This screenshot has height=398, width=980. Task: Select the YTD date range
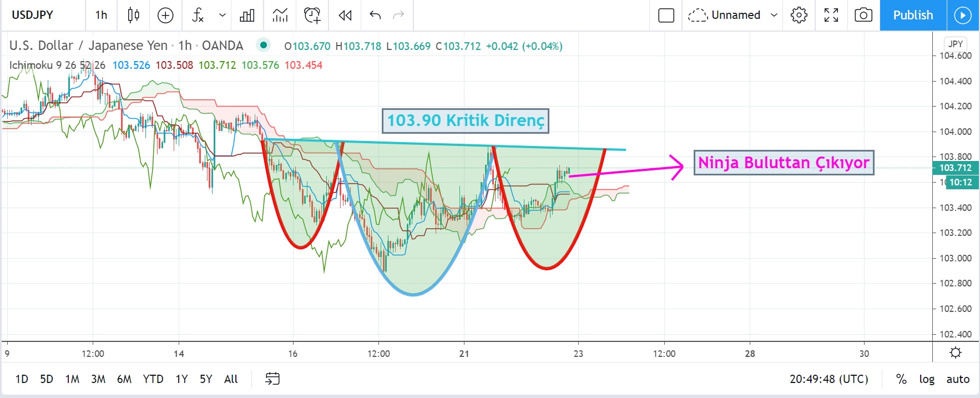[153, 379]
